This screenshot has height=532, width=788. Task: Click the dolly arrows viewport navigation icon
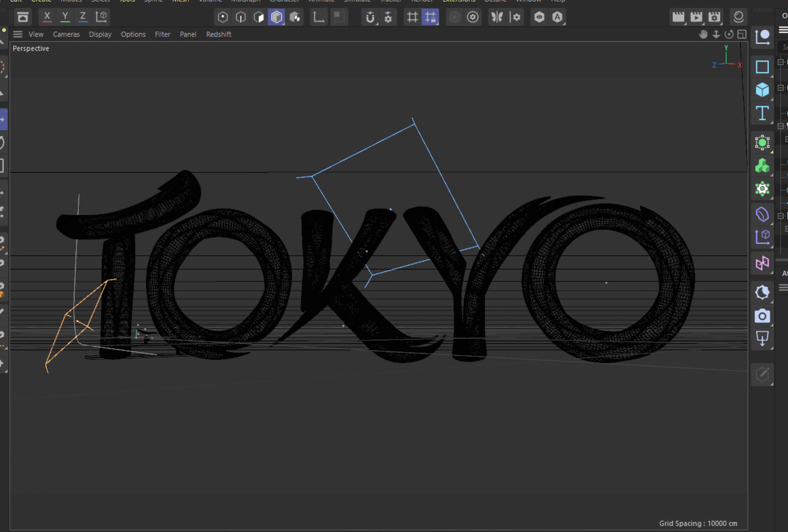tap(716, 34)
